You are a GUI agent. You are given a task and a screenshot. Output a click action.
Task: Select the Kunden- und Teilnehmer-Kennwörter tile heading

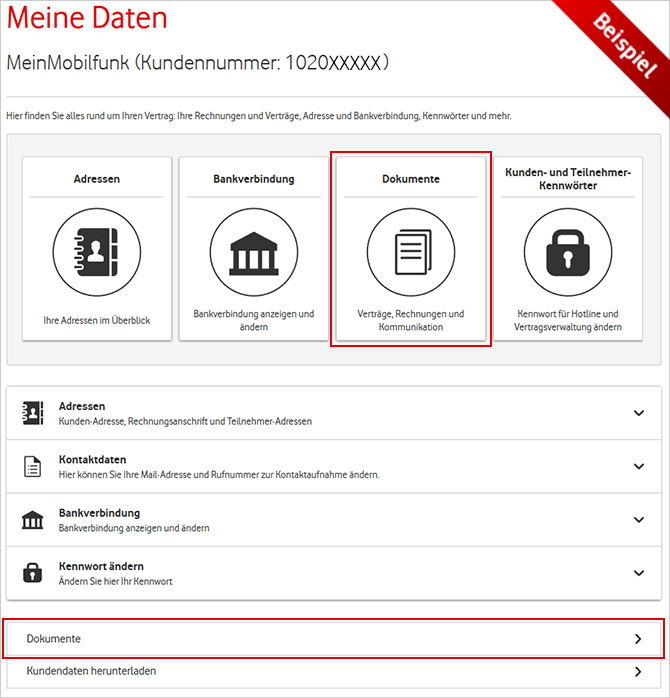[x=567, y=179]
